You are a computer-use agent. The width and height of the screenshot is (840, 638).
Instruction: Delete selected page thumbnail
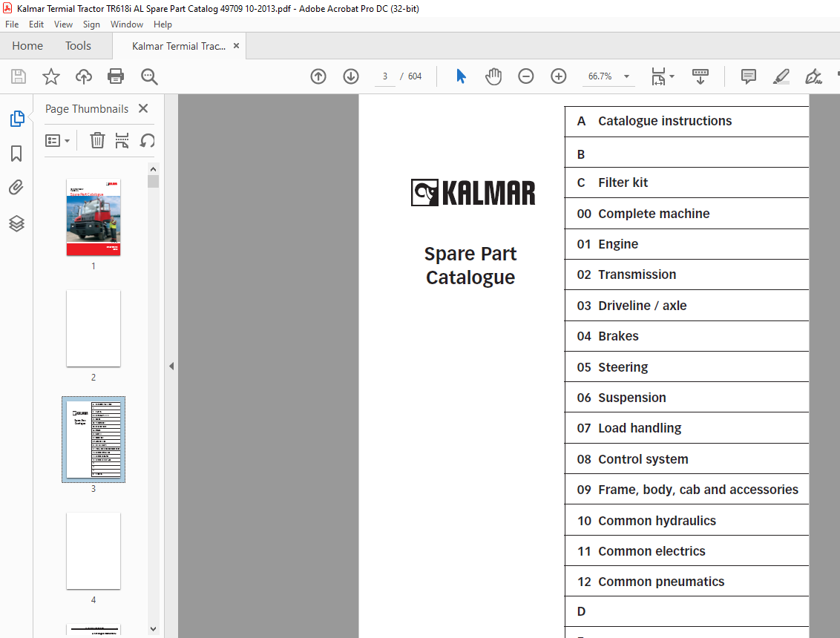tap(97, 140)
